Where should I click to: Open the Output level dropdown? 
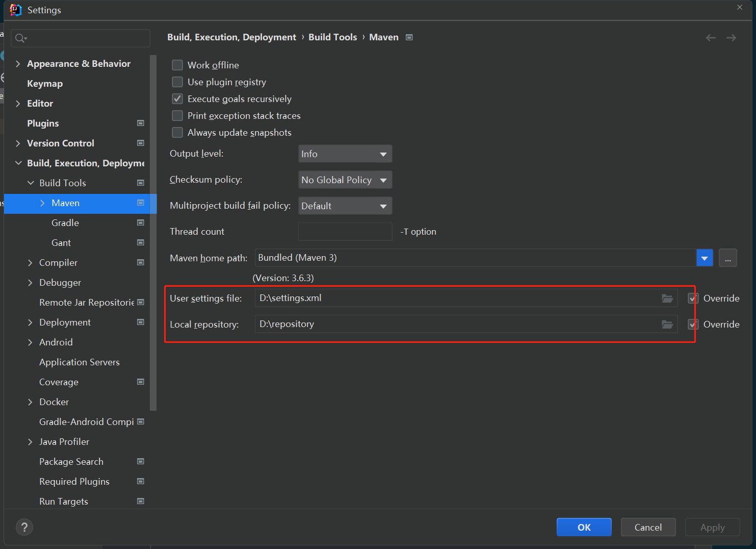pyautogui.click(x=345, y=154)
